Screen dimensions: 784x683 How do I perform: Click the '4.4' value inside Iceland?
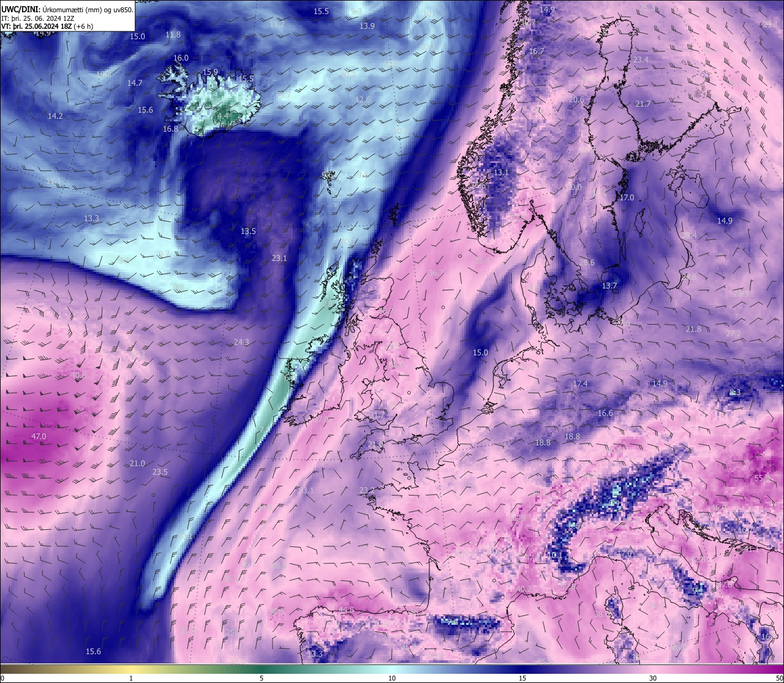224,115
